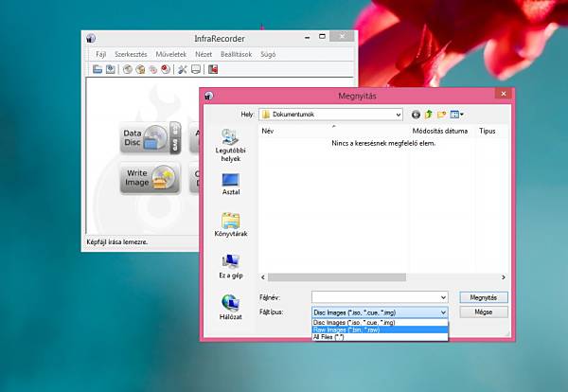Open the Szerkesztés menu
Image resolution: width=568 pixels, height=392 pixels.
click(131, 54)
